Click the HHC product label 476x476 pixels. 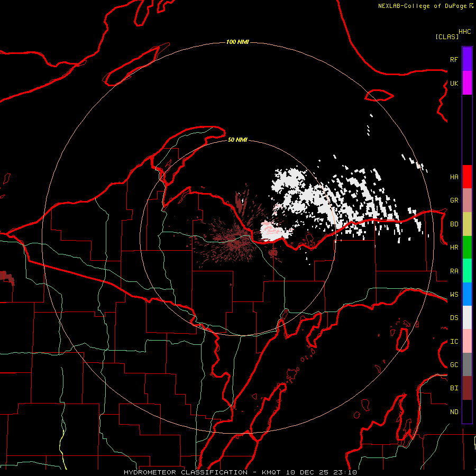tap(465, 32)
